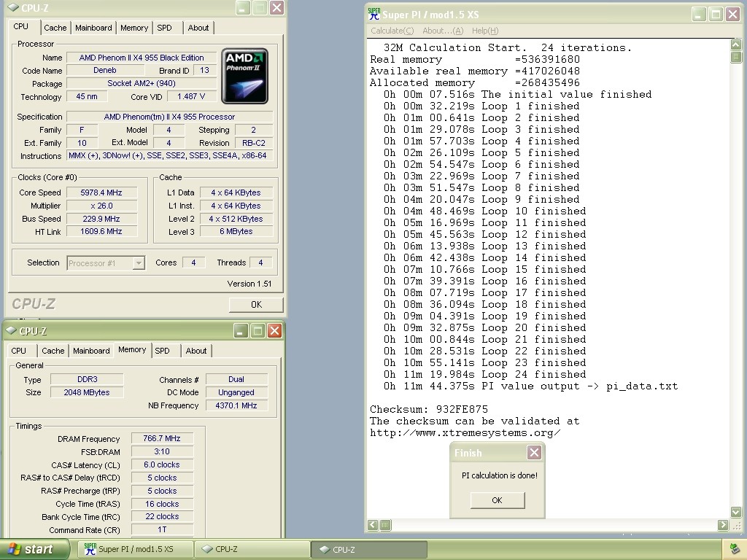This screenshot has height=560, width=747.
Task: Open Help menu in Super PI
Action: tap(485, 31)
